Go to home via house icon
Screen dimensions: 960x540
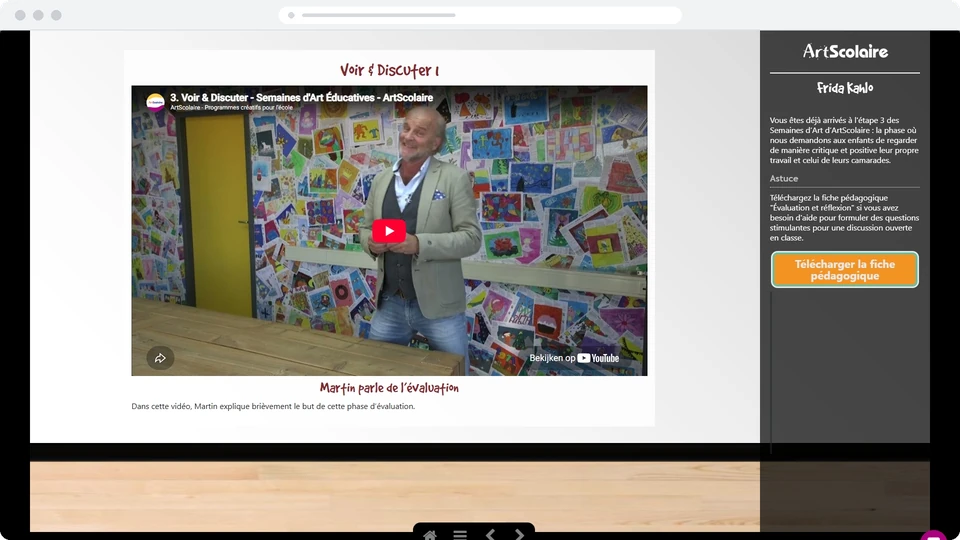coord(430,534)
